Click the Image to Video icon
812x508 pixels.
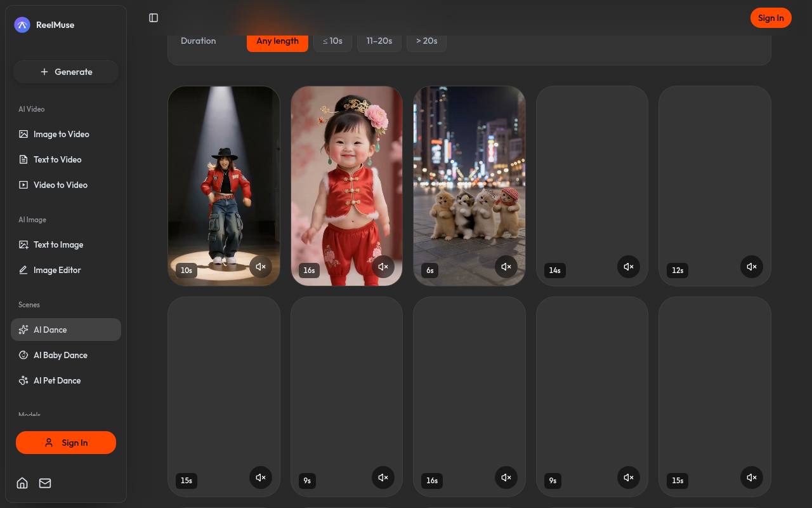pyautogui.click(x=23, y=134)
